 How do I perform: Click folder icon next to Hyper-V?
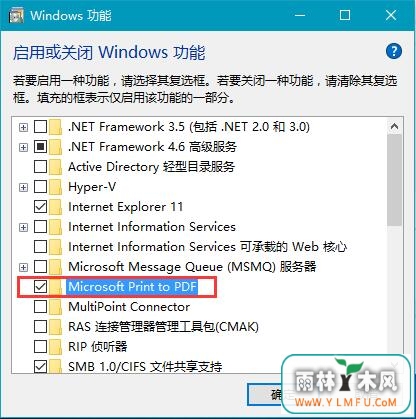[x=55, y=187]
